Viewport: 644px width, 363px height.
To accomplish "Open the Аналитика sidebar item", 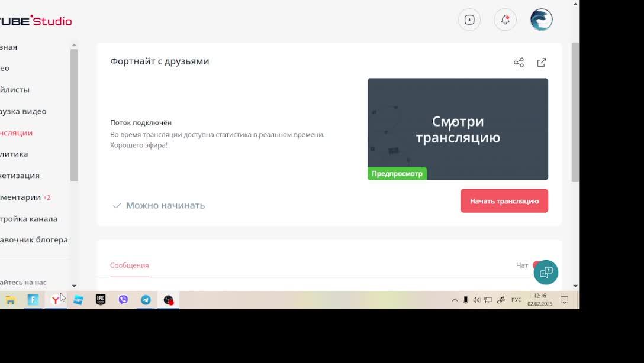I will [x=14, y=154].
